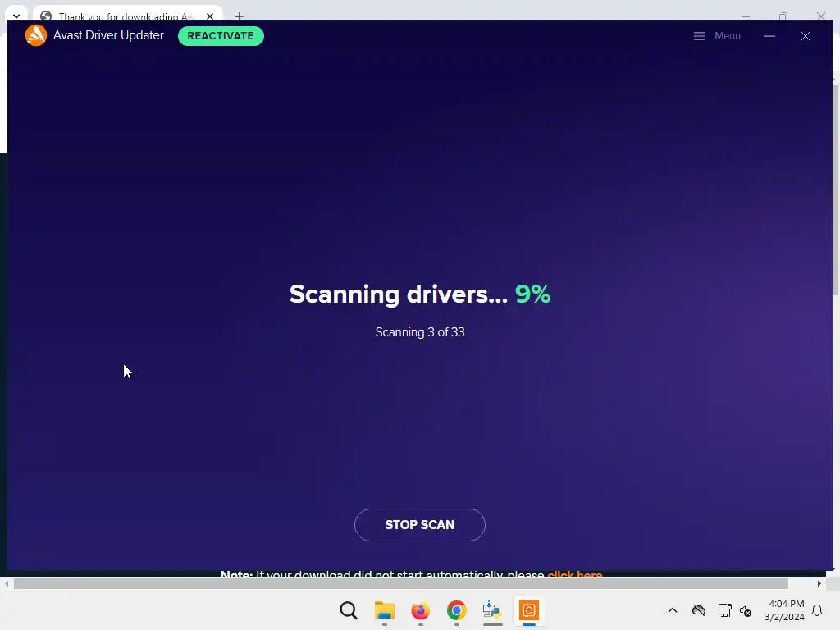This screenshot has height=630, width=840.
Task: Click the horizontal scrollbar thumb
Action: [x=400, y=583]
